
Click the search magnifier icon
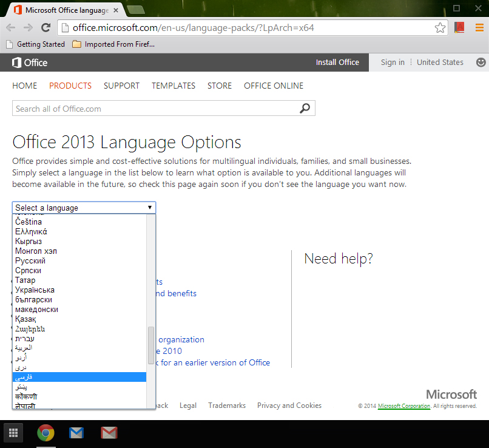point(305,109)
